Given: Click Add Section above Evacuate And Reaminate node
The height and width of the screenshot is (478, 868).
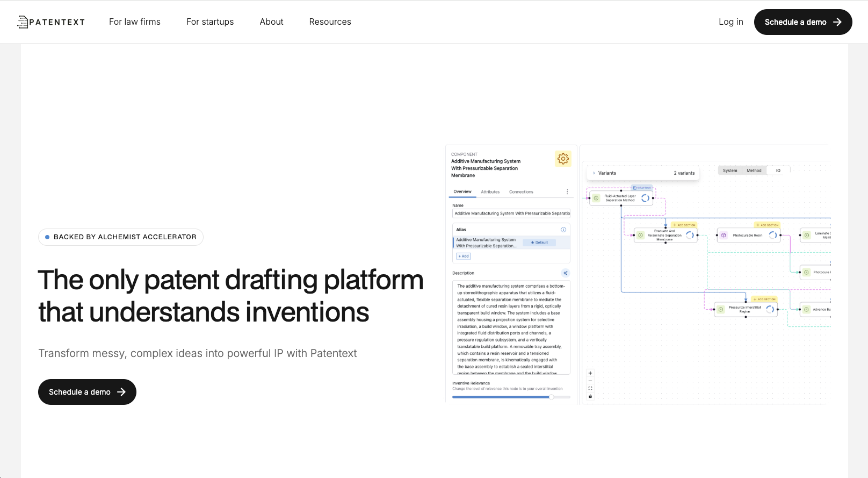Looking at the screenshot, I should click(x=684, y=225).
